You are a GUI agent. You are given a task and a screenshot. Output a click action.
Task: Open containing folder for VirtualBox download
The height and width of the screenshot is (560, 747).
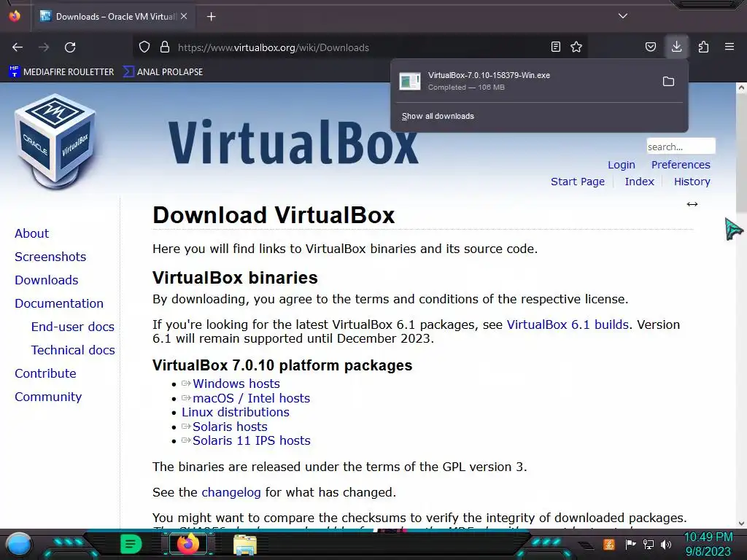coord(668,82)
